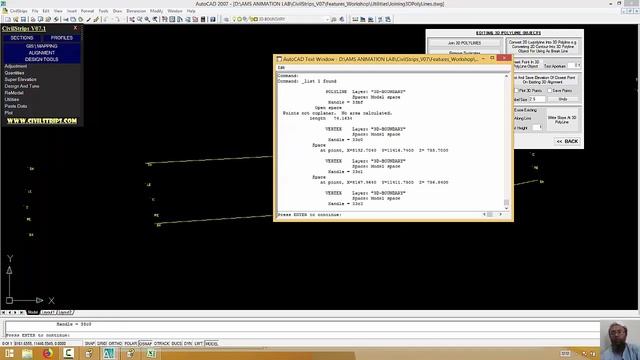640x360 pixels.
Task: Click the Undo button in editing panel
Action: point(563,99)
